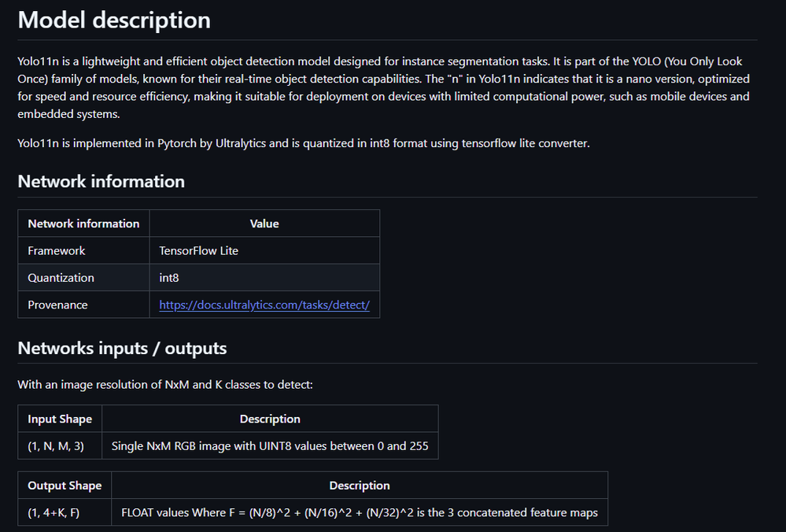This screenshot has height=532, width=786.
Task: Click the Single NxM RGB image description
Action: [x=270, y=445]
